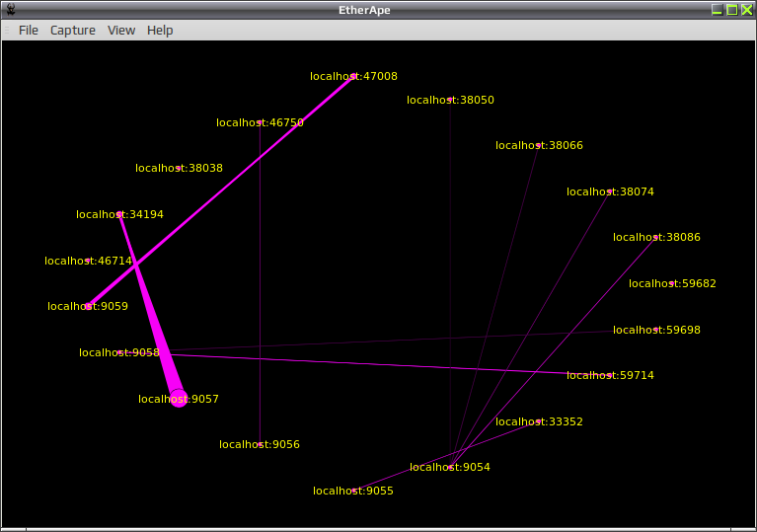Click the localhost:59714 node
This screenshot has height=532, width=757.
coord(610,375)
